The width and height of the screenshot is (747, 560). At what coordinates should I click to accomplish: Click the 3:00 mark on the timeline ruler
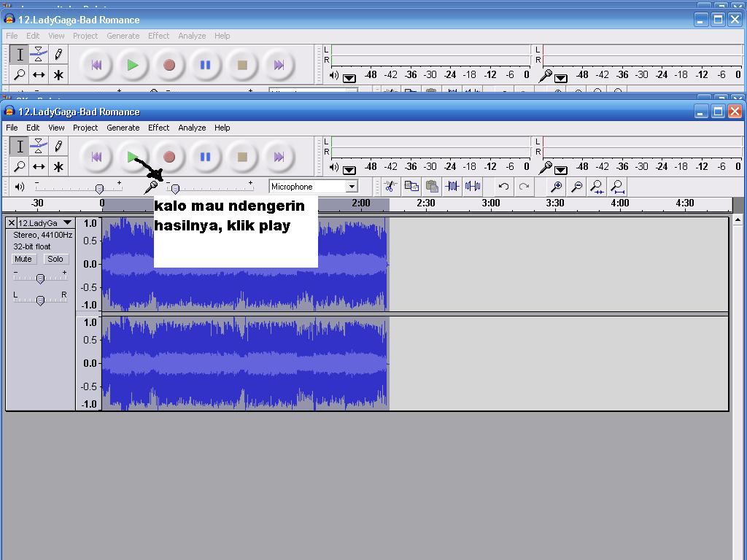point(491,203)
